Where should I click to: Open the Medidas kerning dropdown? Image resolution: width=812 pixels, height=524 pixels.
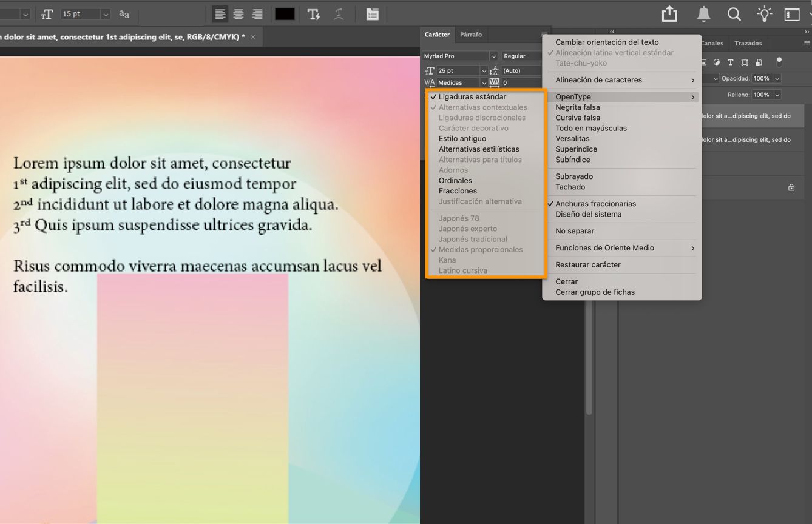[484, 82]
